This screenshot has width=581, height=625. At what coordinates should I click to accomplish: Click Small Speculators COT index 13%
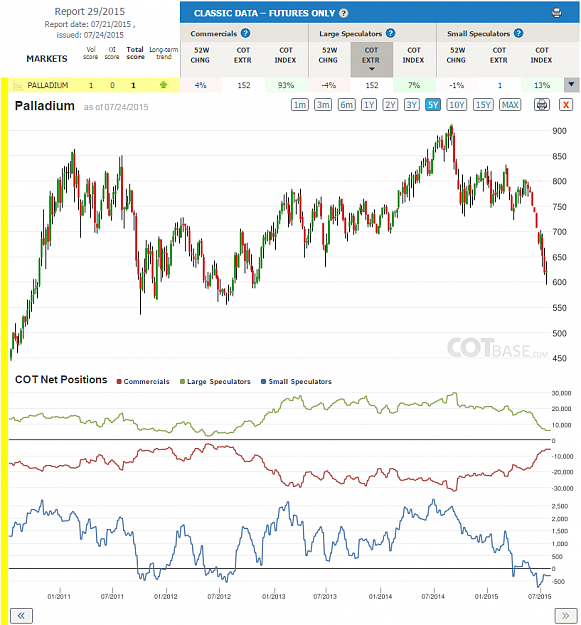tap(542, 85)
